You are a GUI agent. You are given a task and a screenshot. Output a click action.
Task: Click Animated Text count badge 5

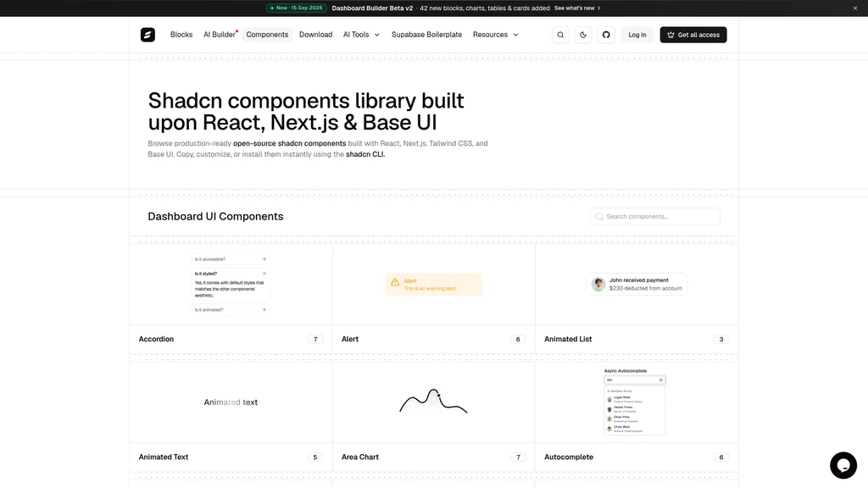[x=315, y=457]
